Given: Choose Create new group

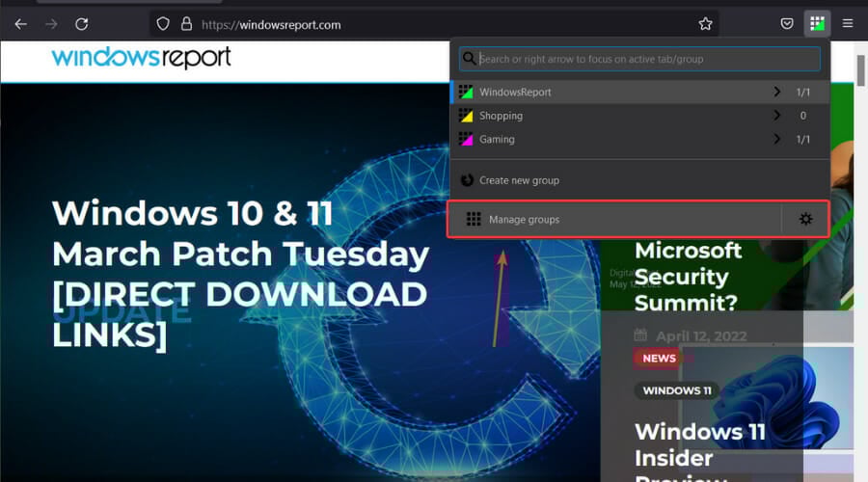Looking at the screenshot, I should 640,180.
